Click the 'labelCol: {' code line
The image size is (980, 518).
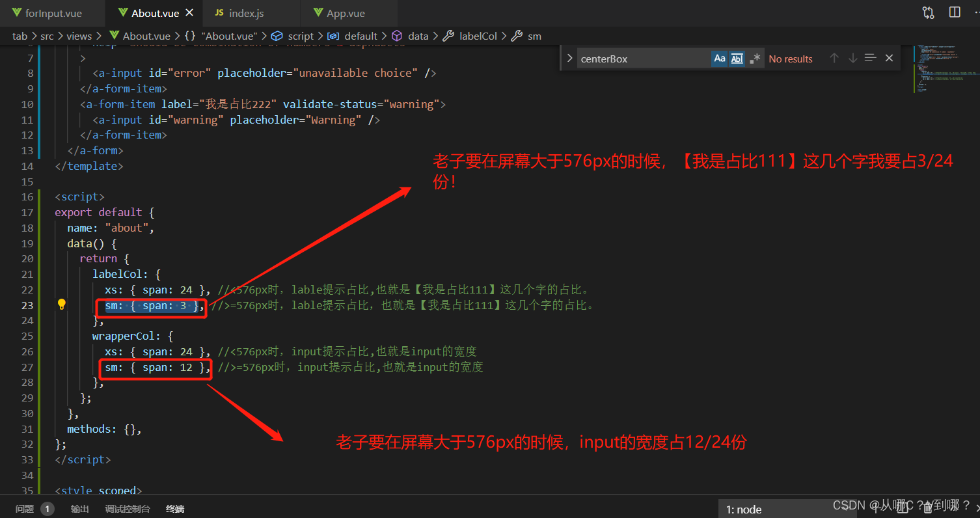pyautogui.click(x=126, y=274)
